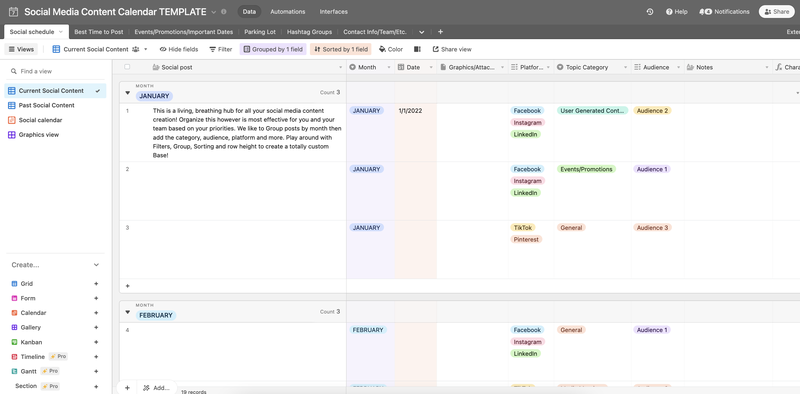Open Current Social Content view menu

145,50
